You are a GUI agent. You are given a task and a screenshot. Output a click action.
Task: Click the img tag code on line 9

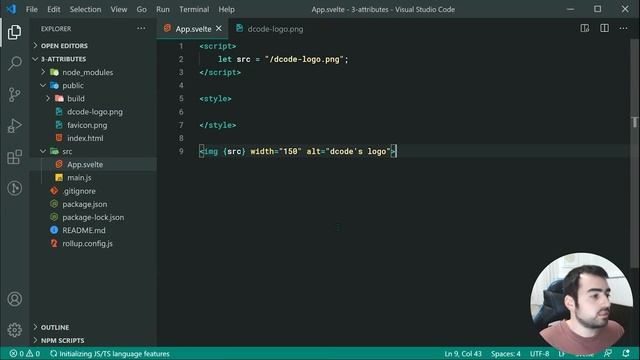pos(298,151)
